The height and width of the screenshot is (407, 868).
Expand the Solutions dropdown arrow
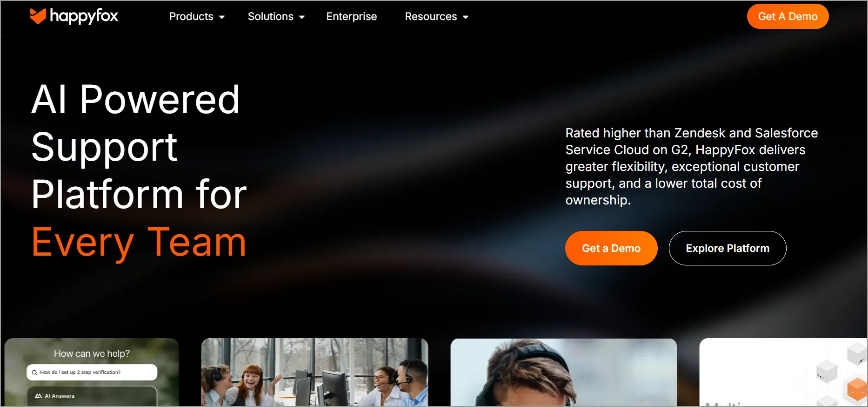tap(302, 17)
